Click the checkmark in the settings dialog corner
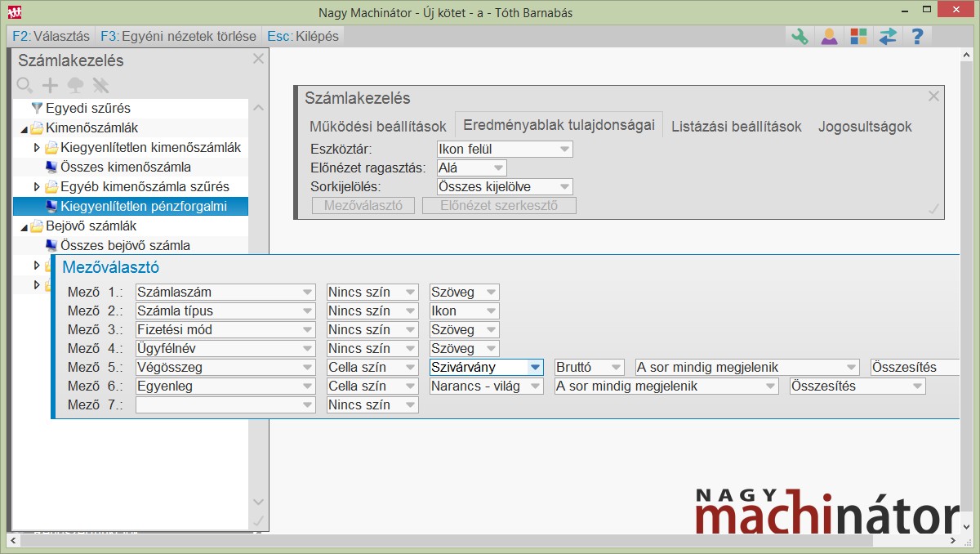Viewport: 980px width, 554px height. click(934, 209)
